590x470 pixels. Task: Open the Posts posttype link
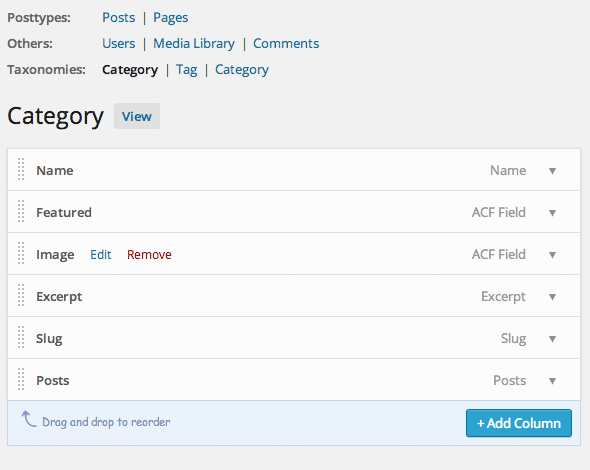[x=119, y=18]
